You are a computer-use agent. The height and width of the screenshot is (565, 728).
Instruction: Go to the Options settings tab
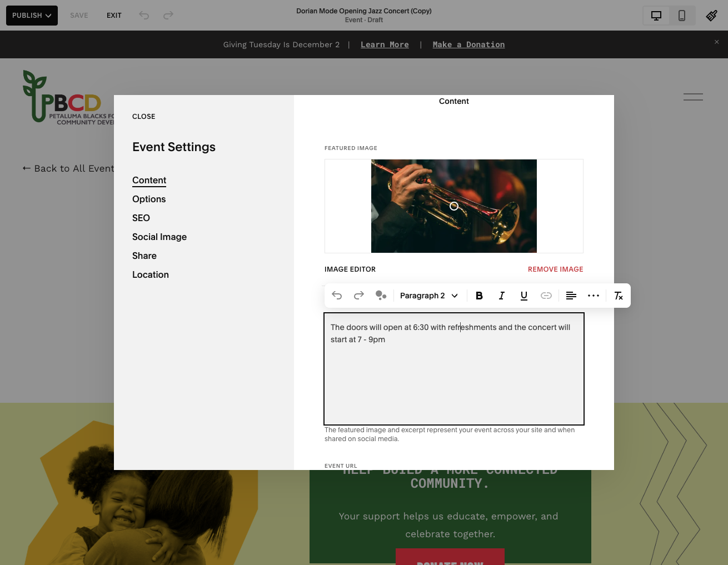point(149,199)
